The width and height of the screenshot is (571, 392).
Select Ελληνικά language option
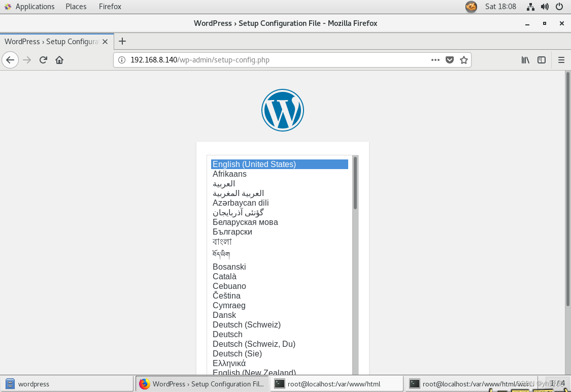tap(279, 363)
